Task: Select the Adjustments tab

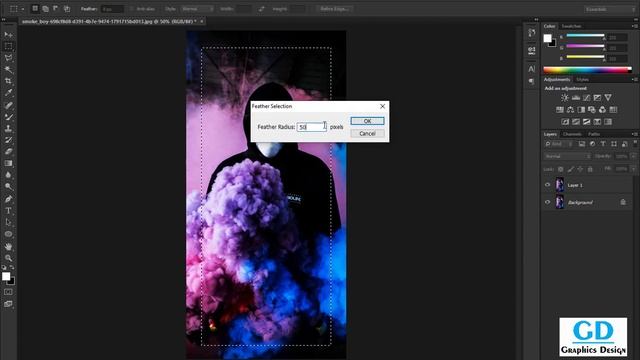Action: (x=557, y=80)
